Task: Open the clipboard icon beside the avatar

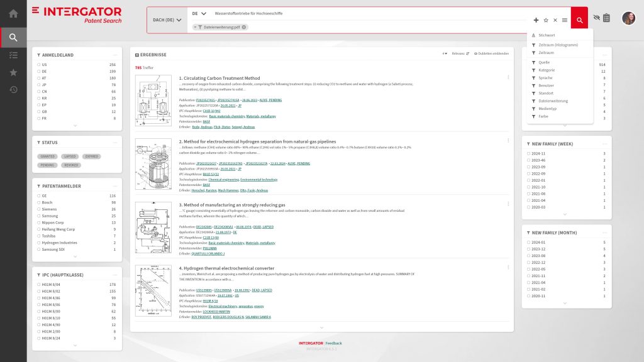Action: click(606, 18)
